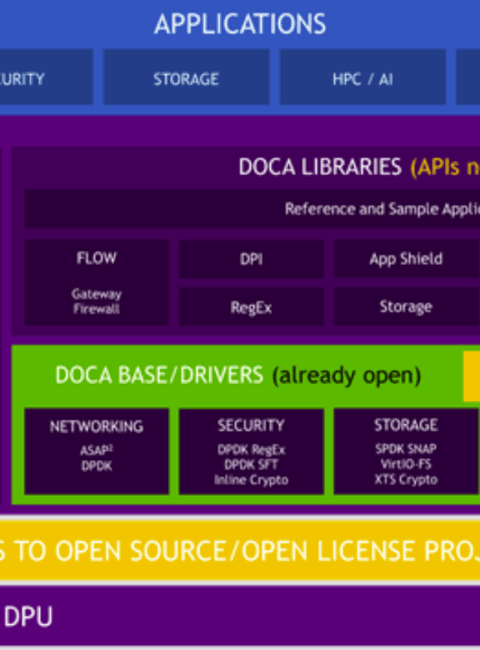480x650 pixels.
Task: Click the DOCA BASE/DRIVERS heading
Action: pyautogui.click(x=159, y=375)
